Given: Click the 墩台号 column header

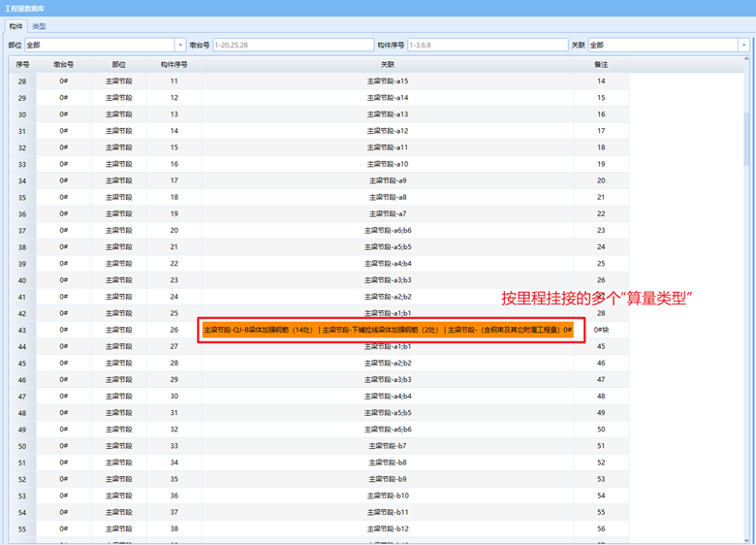Looking at the screenshot, I should click(64, 64).
